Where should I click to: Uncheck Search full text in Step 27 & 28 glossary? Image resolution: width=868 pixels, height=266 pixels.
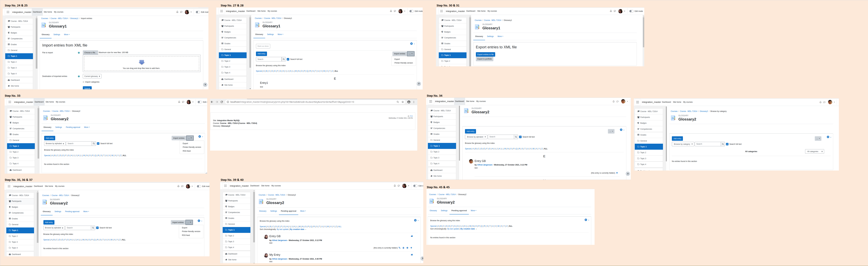point(288,59)
